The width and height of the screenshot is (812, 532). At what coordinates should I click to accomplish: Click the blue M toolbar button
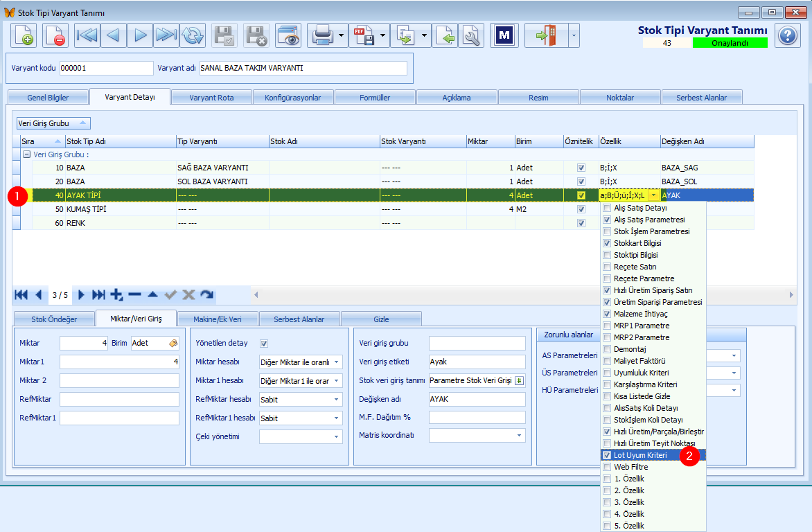(x=504, y=36)
